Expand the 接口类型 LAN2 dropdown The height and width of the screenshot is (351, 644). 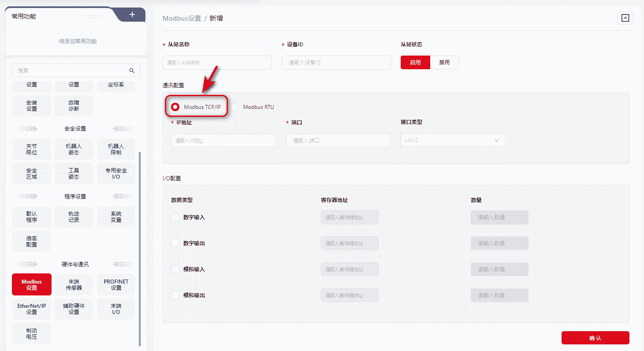pyautogui.click(x=453, y=140)
